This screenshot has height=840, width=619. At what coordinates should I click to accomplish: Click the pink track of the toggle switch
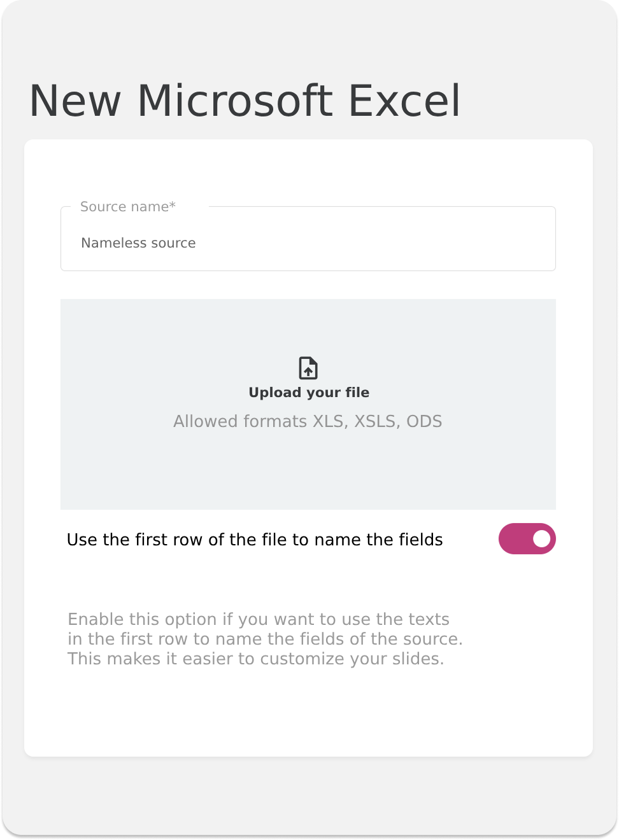[x=515, y=539]
